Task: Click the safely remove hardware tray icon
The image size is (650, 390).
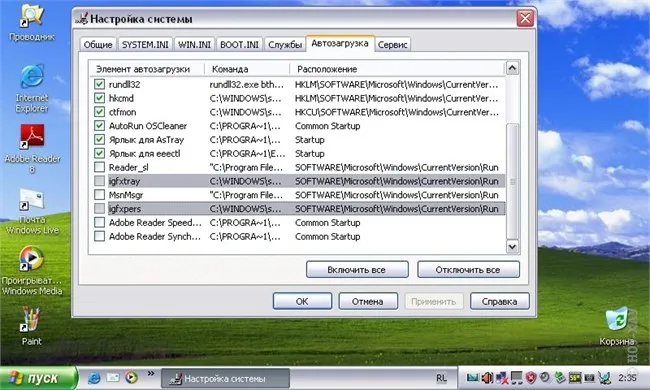Action: click(560, 378)
